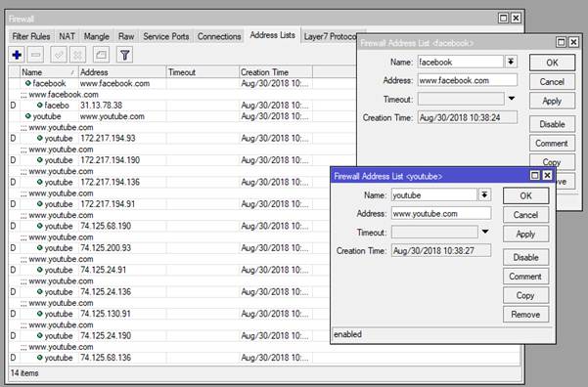The image size is (588, 387).
Task: Confirm with OK in youtube dialog
Action: [x=525, y=195]
